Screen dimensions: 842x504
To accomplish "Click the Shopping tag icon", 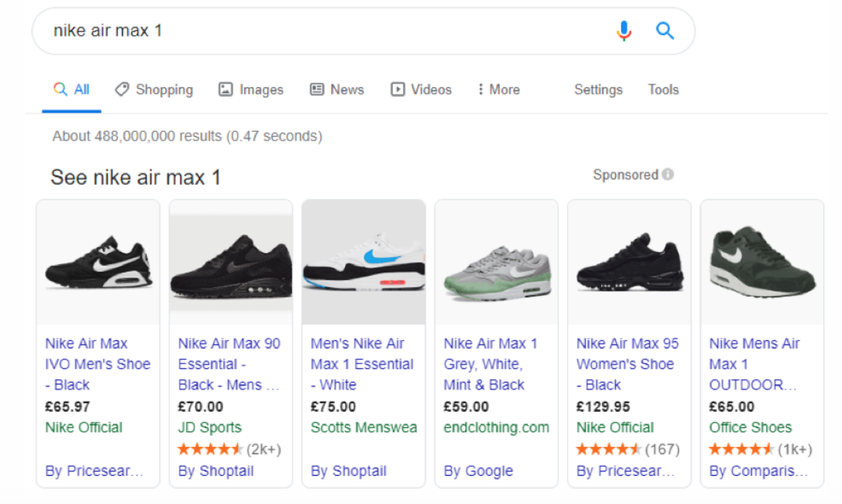I will point(122,89).
